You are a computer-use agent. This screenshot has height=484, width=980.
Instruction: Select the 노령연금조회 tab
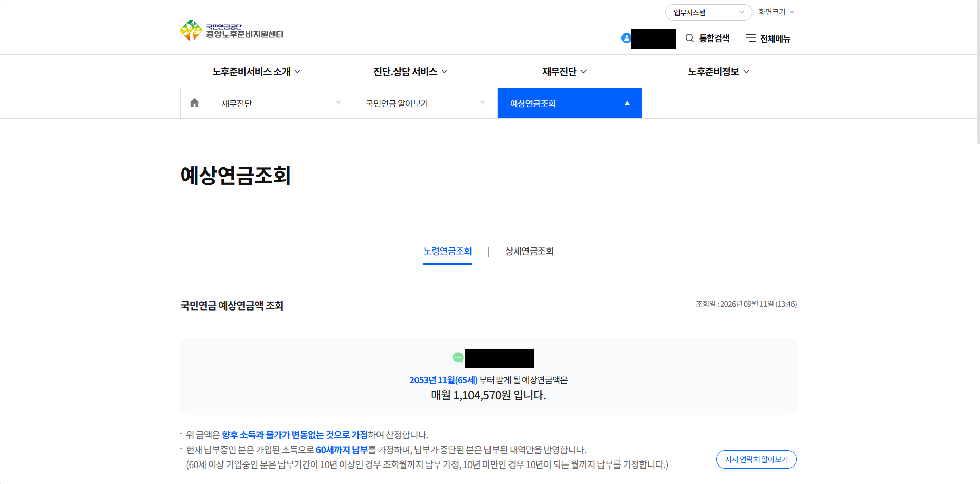point(447,251)
